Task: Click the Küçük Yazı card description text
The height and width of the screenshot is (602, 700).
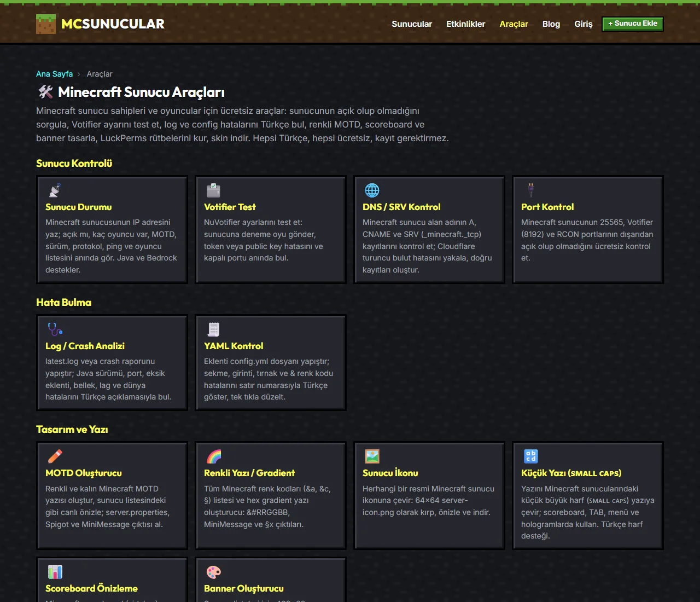Action: pyautogui.click(x=588, y=512)
